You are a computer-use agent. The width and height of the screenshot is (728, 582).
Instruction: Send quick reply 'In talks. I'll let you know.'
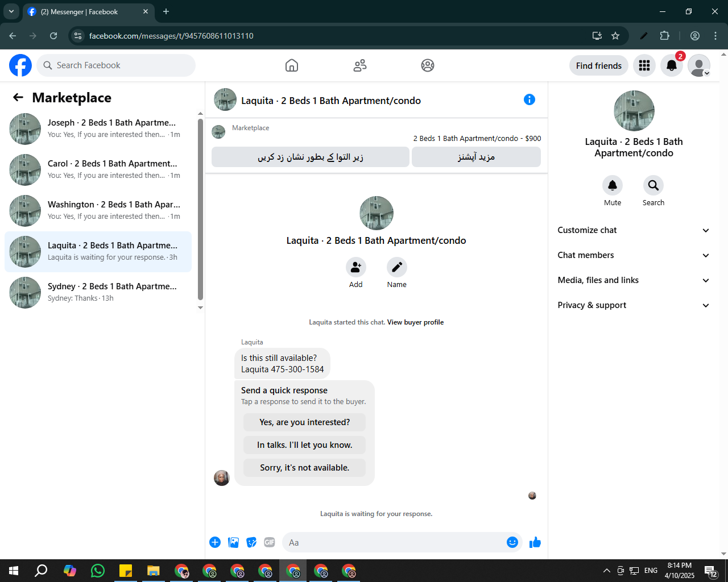305,445
